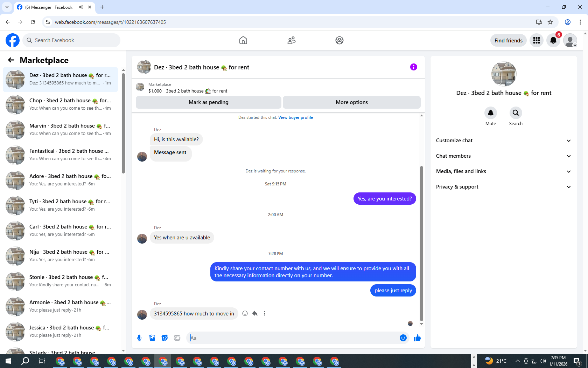Open Windows Task View

(x=42, y=361)
